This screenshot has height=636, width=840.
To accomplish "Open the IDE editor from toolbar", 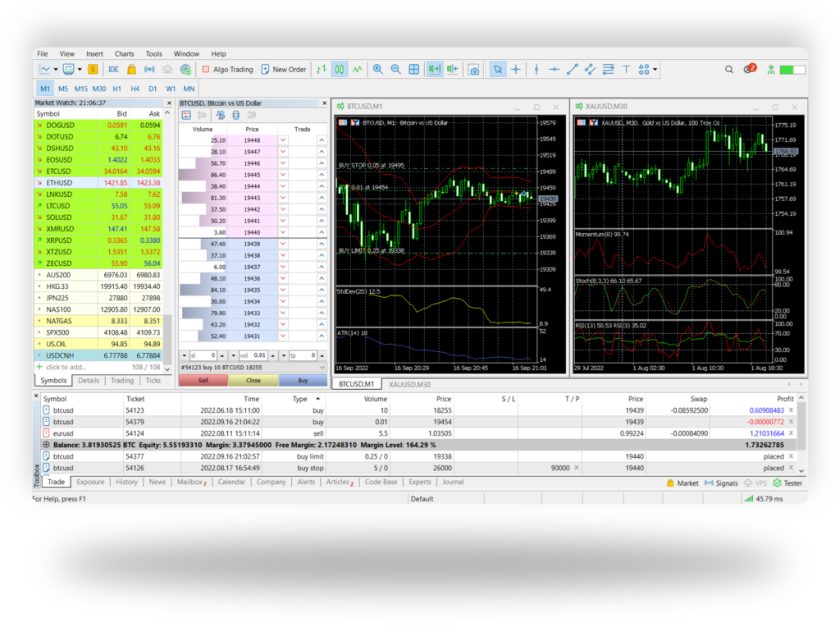I will (x=113, y=70).
